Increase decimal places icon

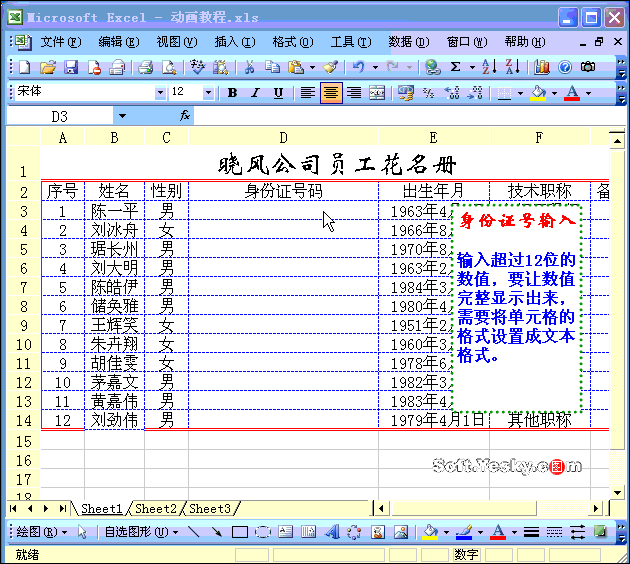point(452,93)
